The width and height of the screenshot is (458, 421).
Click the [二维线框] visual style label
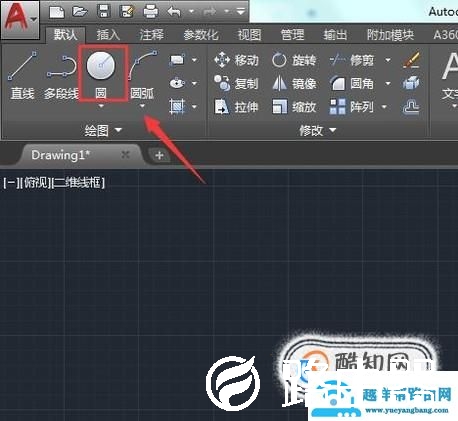pyautogui.click(x=79, y=183)
